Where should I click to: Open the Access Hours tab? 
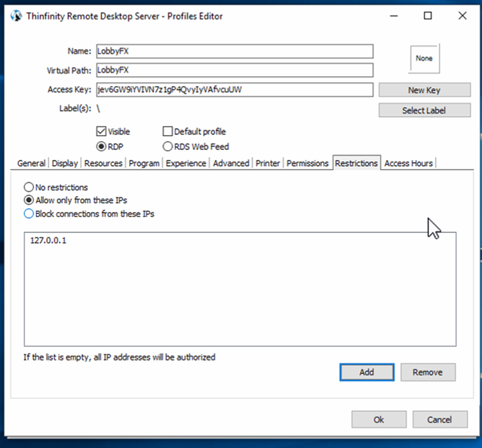[x=408, y=163]
